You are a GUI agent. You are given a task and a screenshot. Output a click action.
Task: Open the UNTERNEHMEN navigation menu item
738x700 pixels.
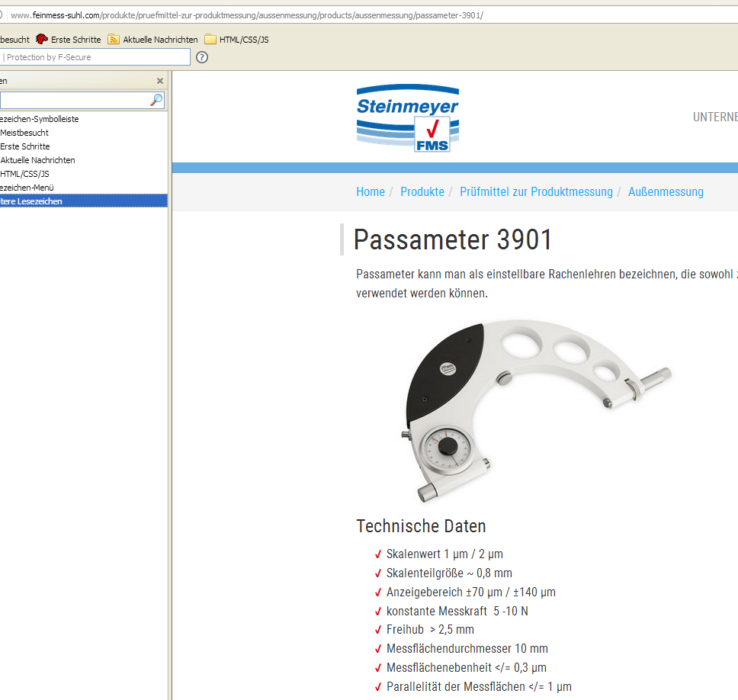pos(715,117)
